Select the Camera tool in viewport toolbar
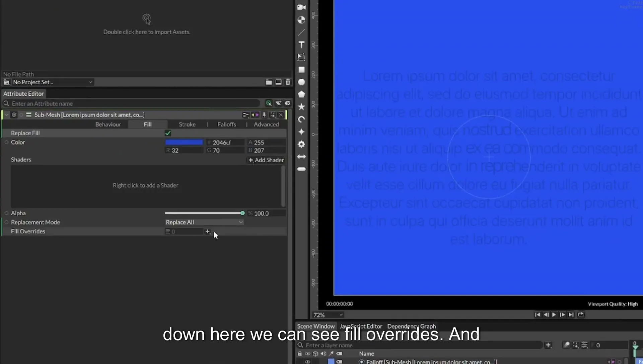Viewport: 643px width, 364px height. pyautogui.click(x=301, y=7)
